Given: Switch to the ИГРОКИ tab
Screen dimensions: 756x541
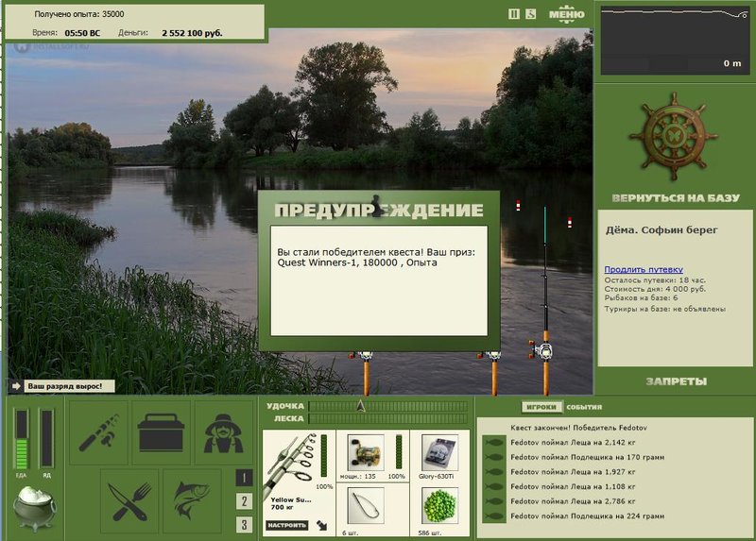Looking at the screenshot, I should click(541, 407).
